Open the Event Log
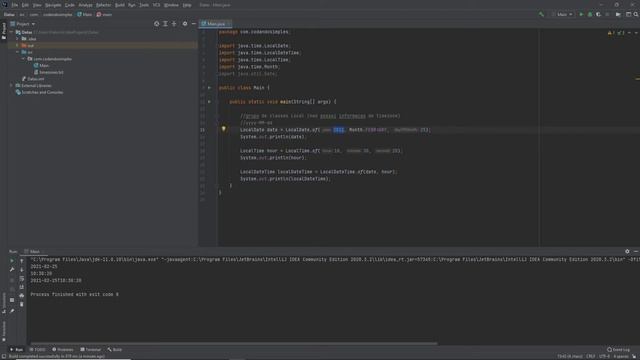The image size is (640, 360). (618, 349)
